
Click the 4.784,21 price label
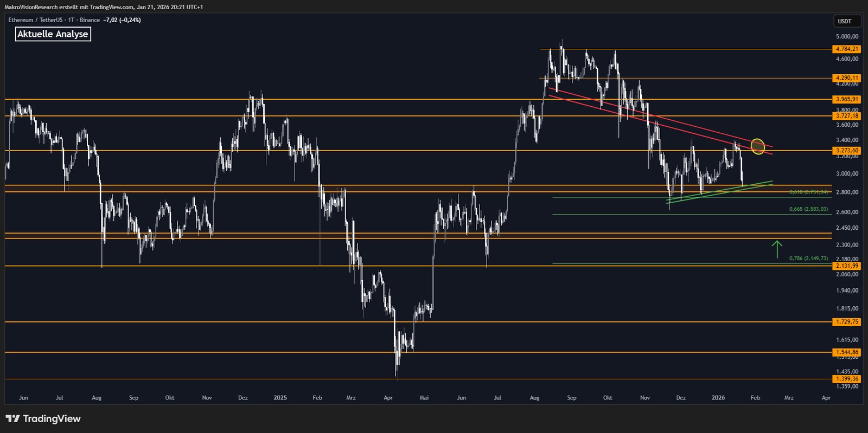coord(847,49)
